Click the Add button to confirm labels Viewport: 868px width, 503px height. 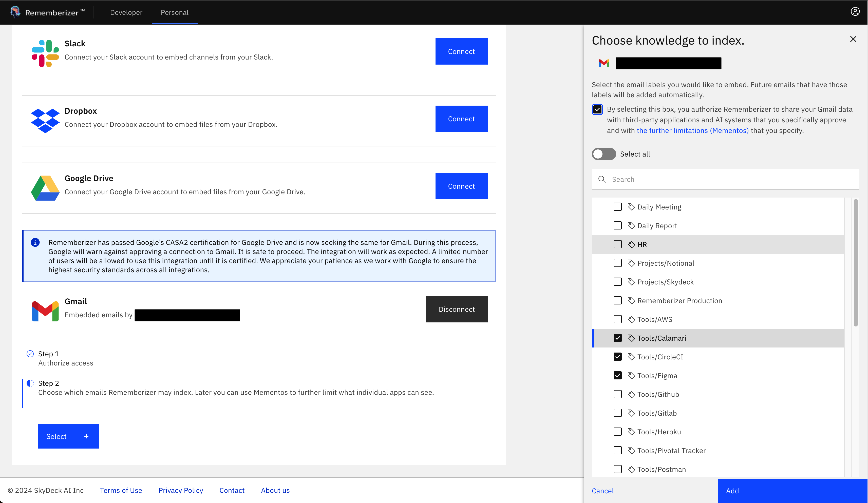(x=792, y=491)
